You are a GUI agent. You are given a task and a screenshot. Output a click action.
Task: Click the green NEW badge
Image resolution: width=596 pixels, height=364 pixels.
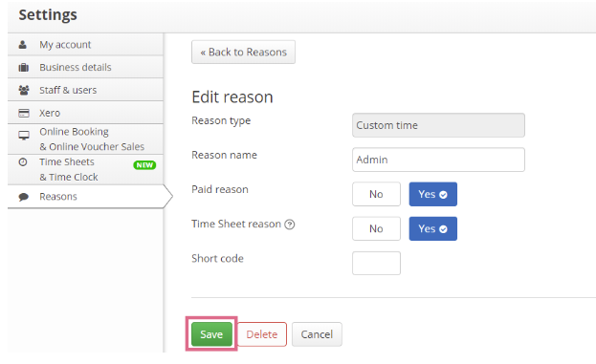click(144, 165)
